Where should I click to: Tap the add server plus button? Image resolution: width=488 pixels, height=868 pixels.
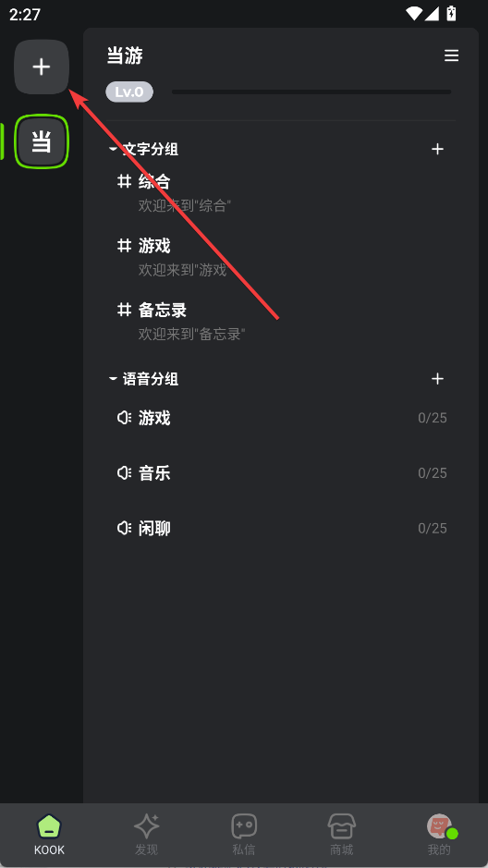[42, 67]
